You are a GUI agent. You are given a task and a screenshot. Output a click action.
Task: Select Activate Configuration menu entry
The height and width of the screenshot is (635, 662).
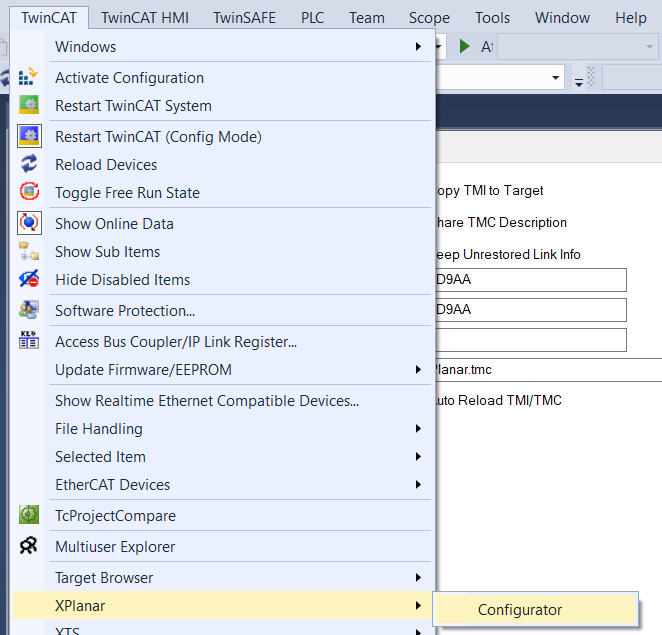tap(224, 78)
